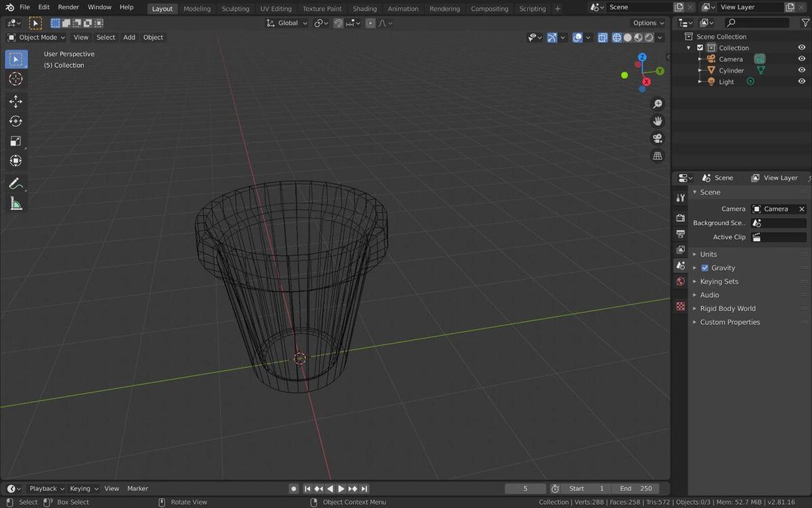Select the Annotate tool
Screen dimensions: 812x508
point(16,184)
